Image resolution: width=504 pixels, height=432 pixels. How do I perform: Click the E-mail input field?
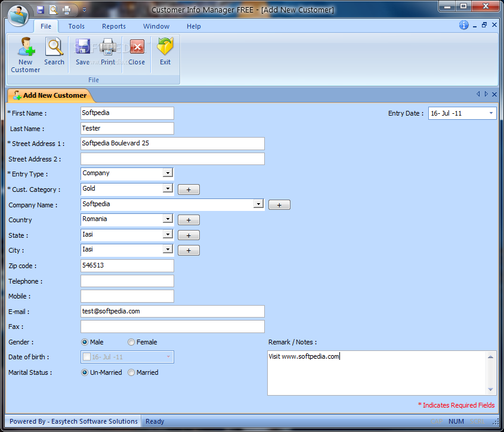(x=172, y=311)
